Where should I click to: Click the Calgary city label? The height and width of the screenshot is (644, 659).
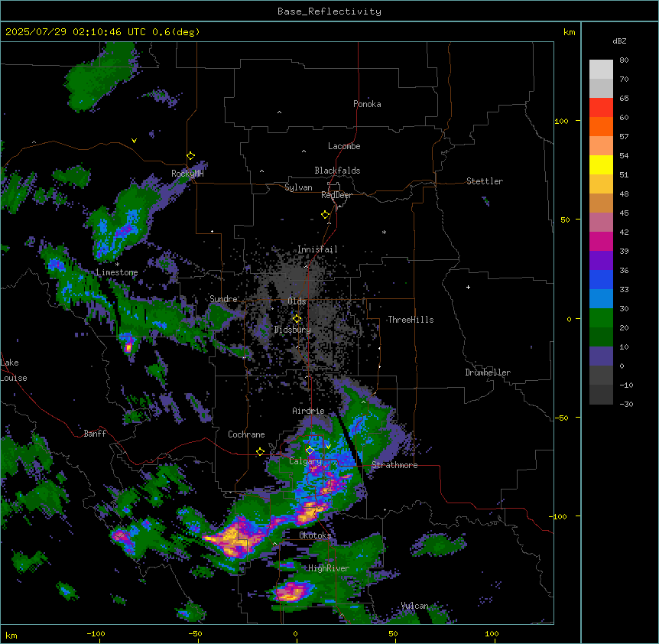(305, 461)
